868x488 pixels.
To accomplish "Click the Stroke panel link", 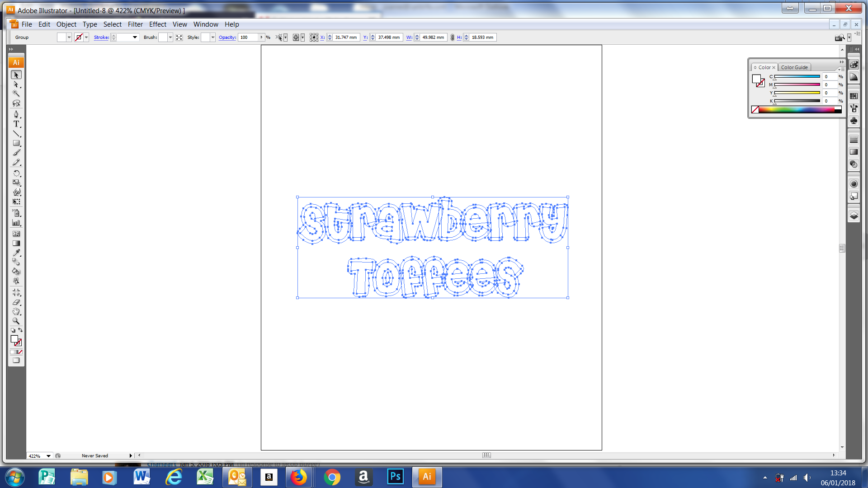I will 101,38.
